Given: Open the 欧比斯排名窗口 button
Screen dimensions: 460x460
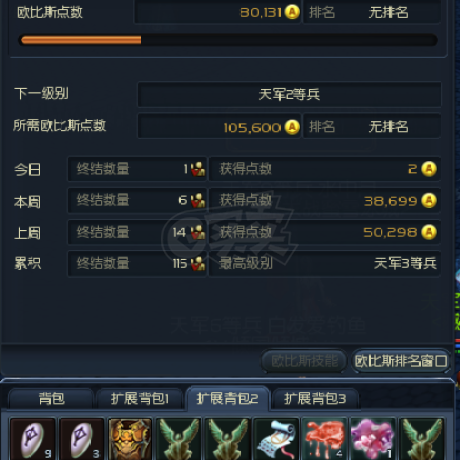Looking at the screenshot, I should point(401,361).
